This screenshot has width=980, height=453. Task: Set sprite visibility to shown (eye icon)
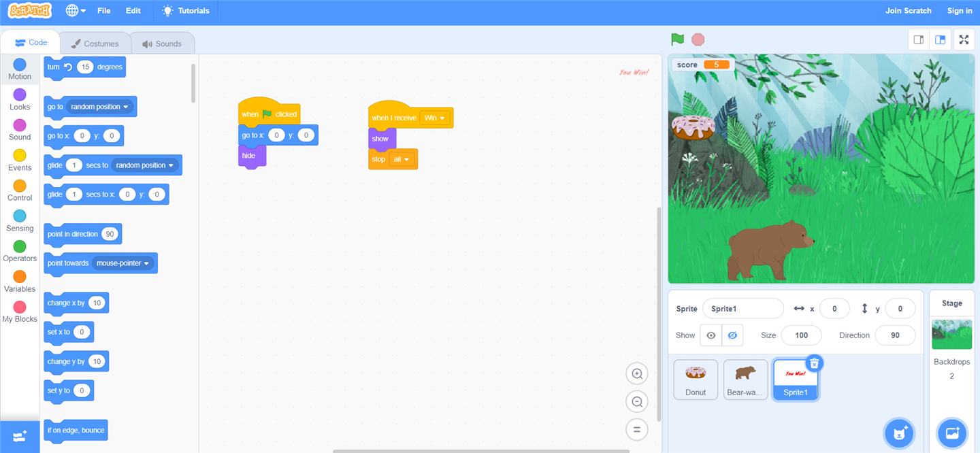[710, 335]
